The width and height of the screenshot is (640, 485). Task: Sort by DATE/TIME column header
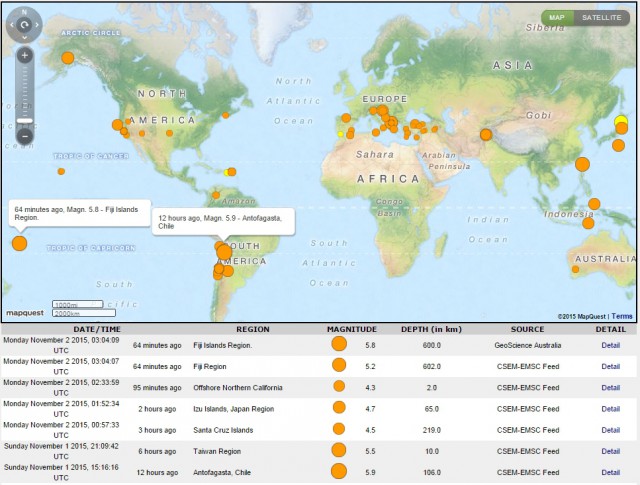point(97,329)
